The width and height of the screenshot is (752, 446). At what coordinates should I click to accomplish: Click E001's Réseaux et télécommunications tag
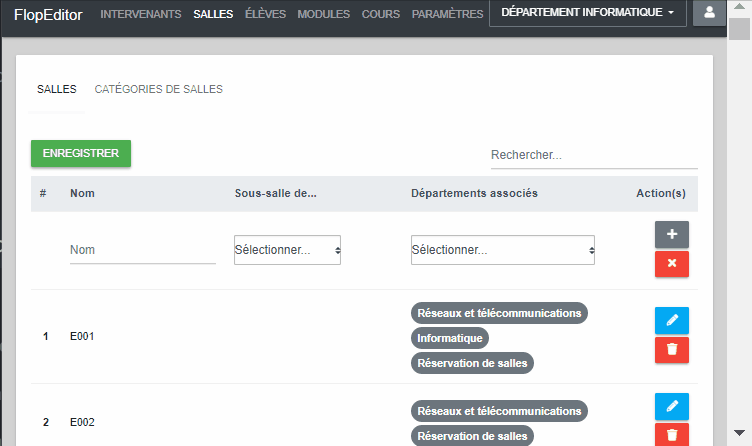click(499, 313)
